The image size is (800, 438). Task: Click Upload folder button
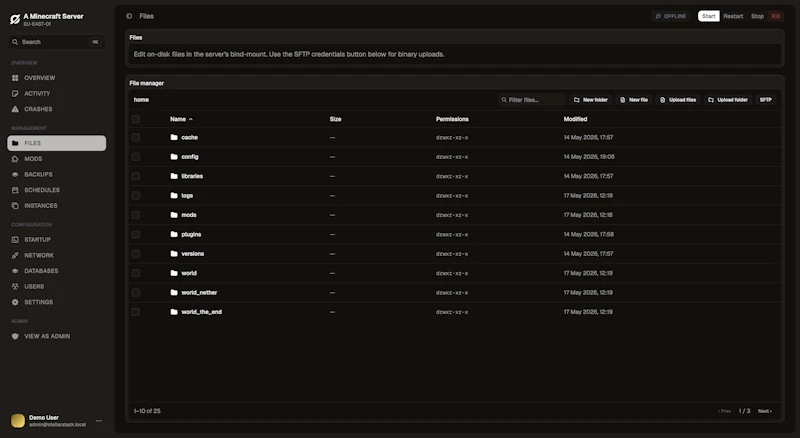click(x=728, y=100)
